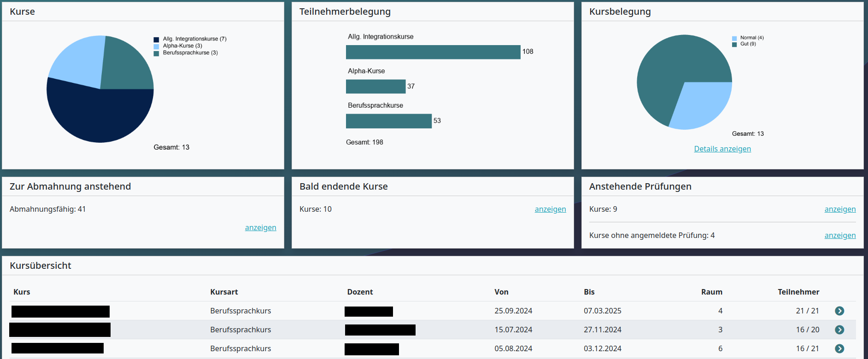Open course details arrow for 25.09.2024 row
Screen dimensions: 868x359
839,311
